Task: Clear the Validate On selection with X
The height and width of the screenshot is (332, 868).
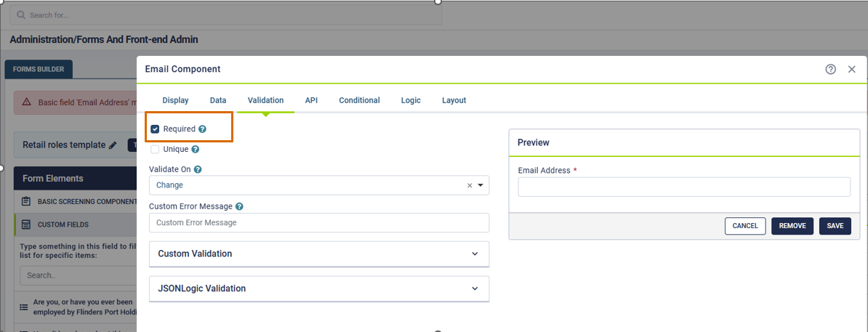Action: [x=470, y=185]
